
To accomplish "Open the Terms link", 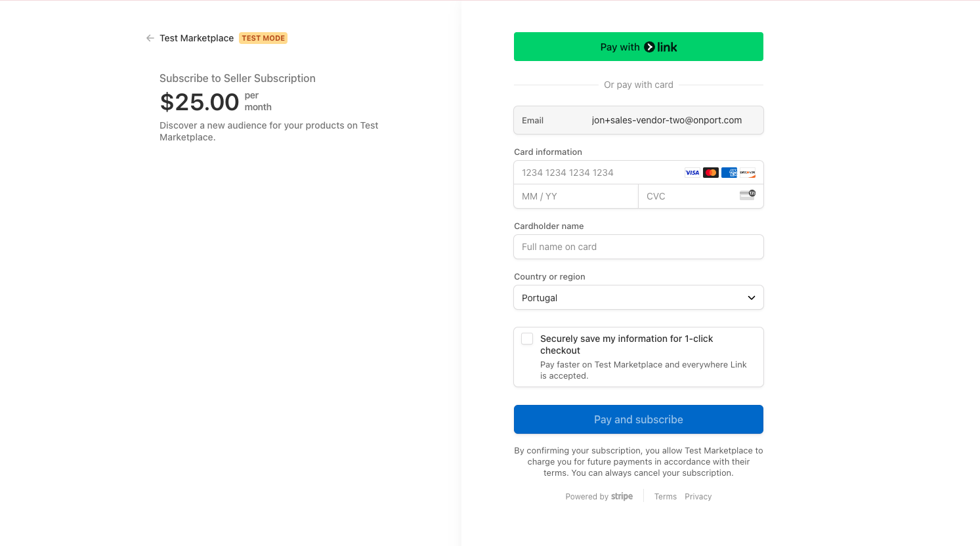I will tap(666, 497).
